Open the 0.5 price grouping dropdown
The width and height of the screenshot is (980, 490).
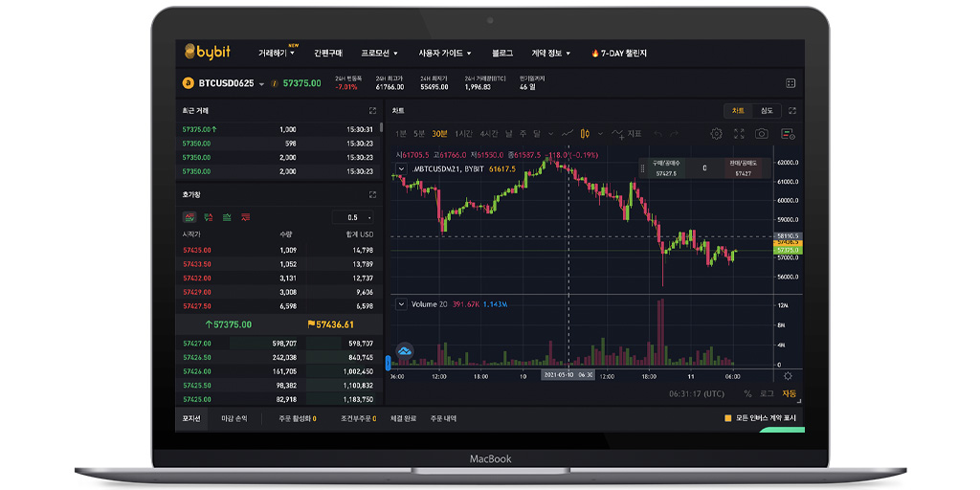[352, 217]
